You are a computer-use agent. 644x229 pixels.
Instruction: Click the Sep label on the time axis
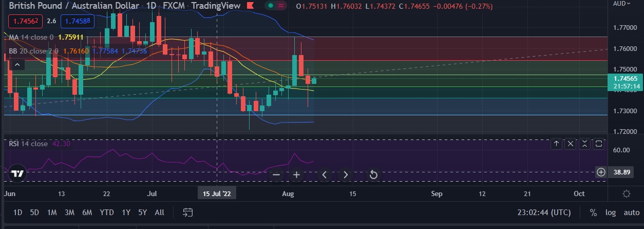point(437,194)
